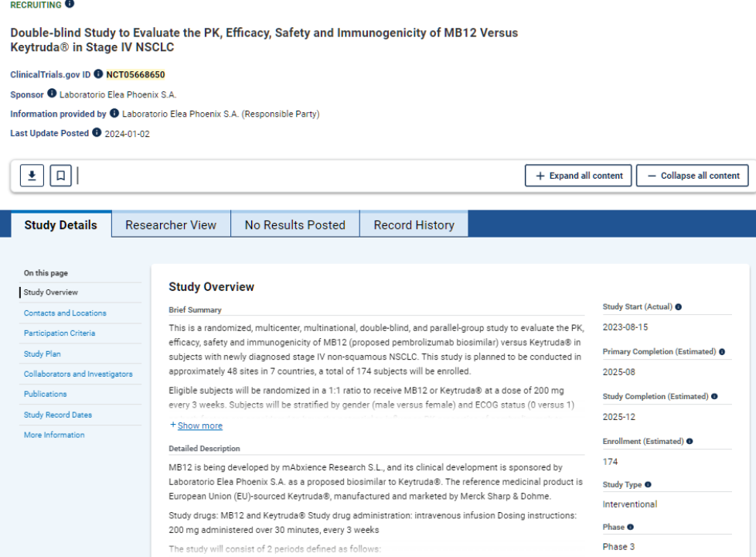This screenshot has height=557, width=756.
Task: Switch to the Researcher View tab
Action: click(x=171, y=225)
